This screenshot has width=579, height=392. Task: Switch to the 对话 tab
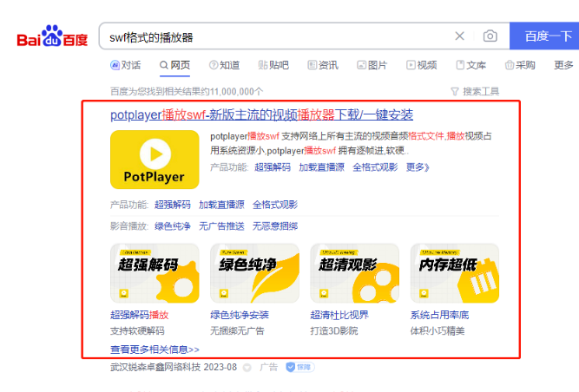coord(126,65)
